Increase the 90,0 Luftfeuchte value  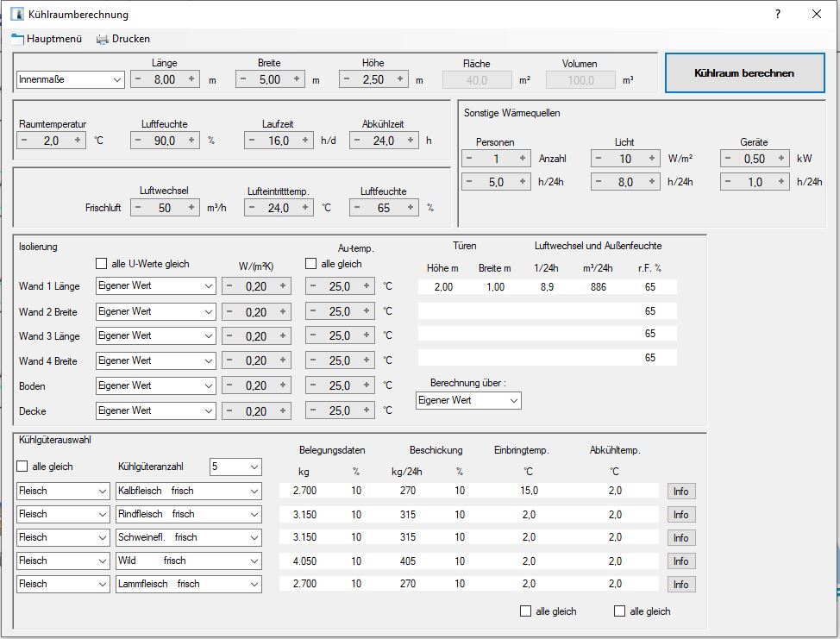(x=191, y=141)
